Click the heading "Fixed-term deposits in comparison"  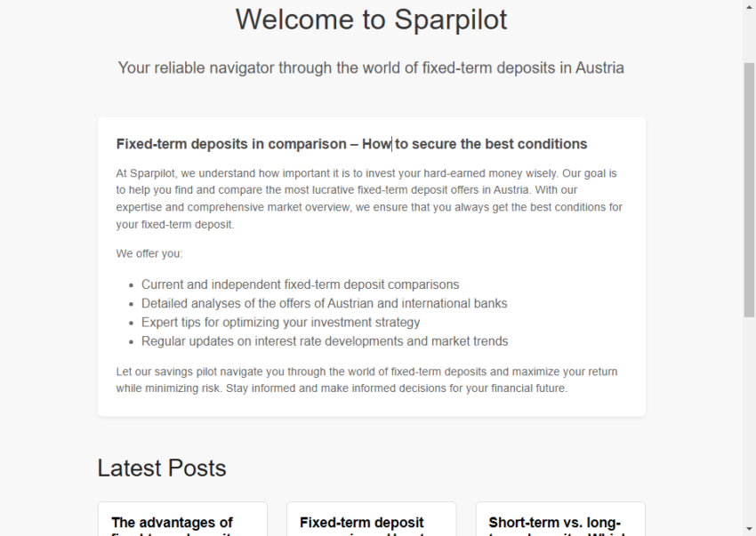click(x=351, y=143)
